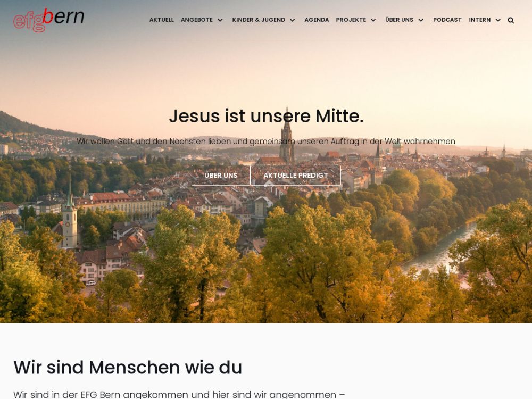Expand the Intern menu chevron

pos(498,20)
